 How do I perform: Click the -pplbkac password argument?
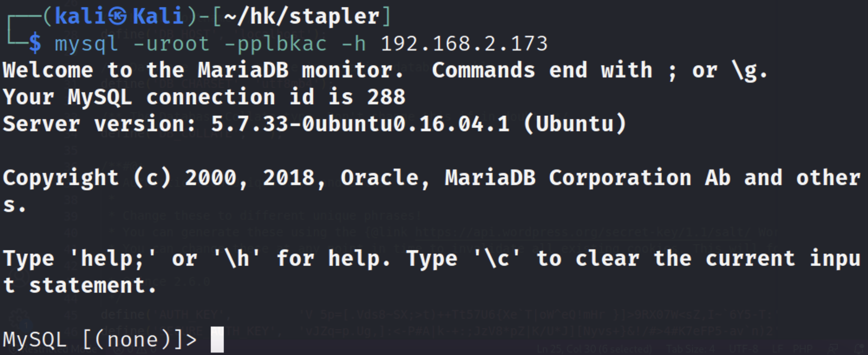click(275, 44)
